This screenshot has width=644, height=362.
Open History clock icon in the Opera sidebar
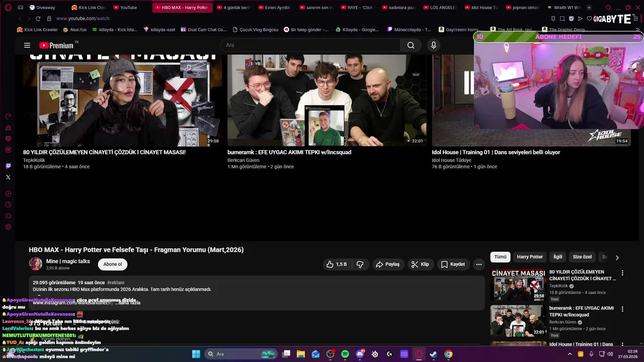point(8,205)
